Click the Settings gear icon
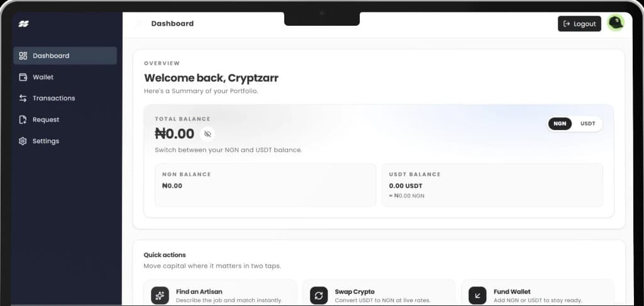The height and width of the screenshot is (306, 644). 23,141
